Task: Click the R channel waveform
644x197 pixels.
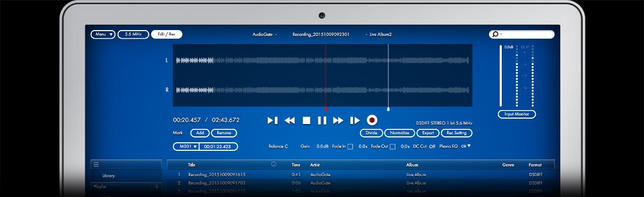Action: (x=323, y=90)
